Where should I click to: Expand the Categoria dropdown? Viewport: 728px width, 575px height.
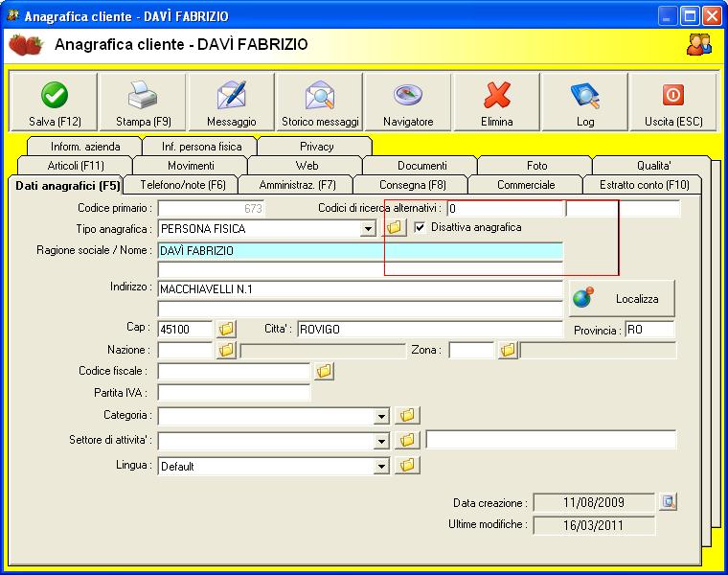pyautogui.click(x=382, y=416)
